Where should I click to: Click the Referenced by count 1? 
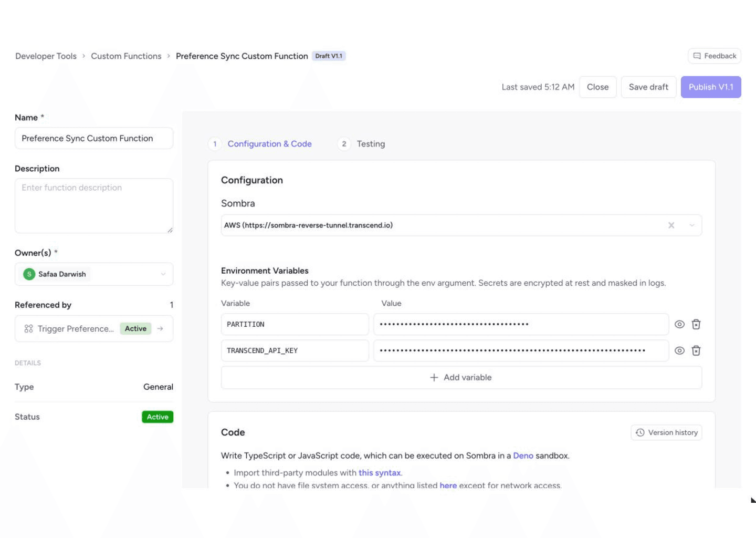pos(171,305)
